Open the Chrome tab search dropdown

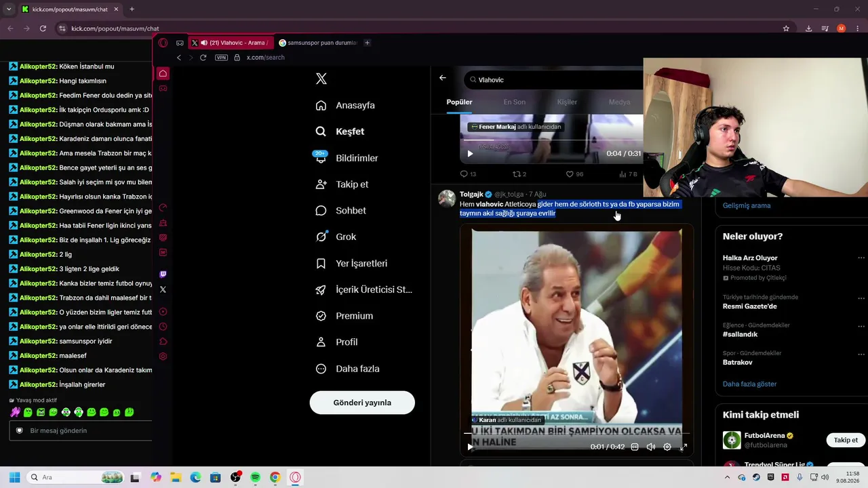(9, 9)
